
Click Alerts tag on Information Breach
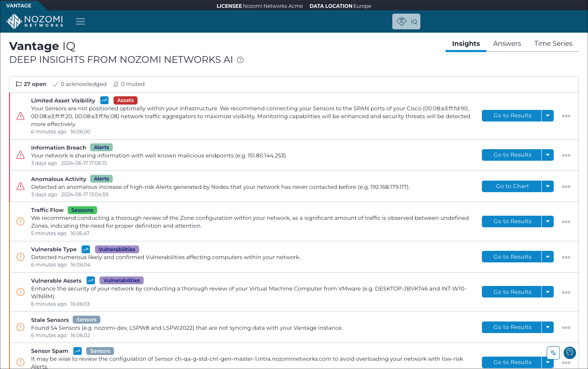(x=102, y=148)
